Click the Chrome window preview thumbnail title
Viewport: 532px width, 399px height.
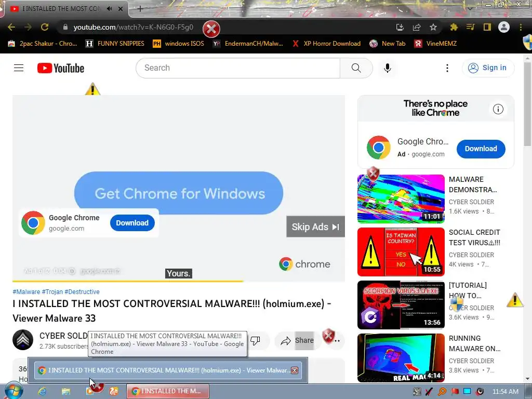[169, 370]
